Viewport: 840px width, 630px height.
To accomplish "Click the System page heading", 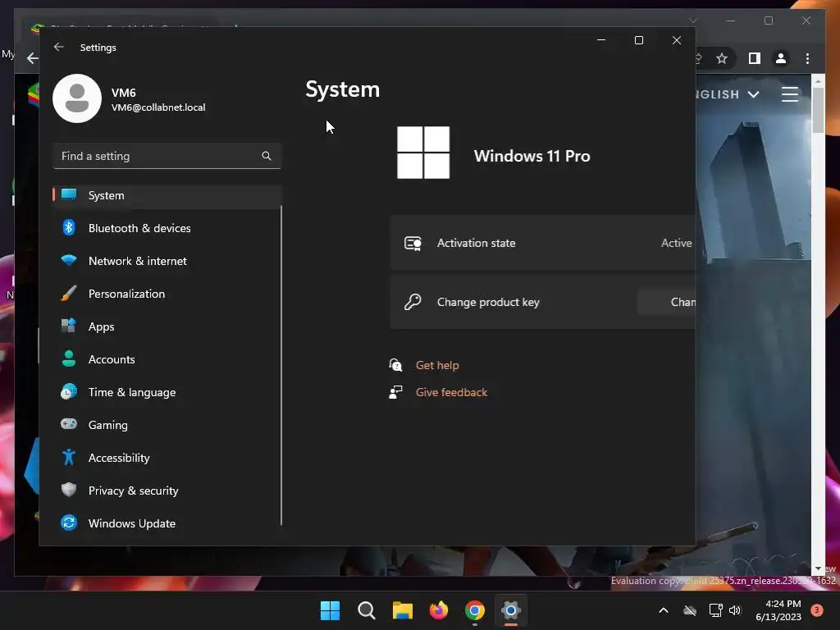I will point(342,89).
